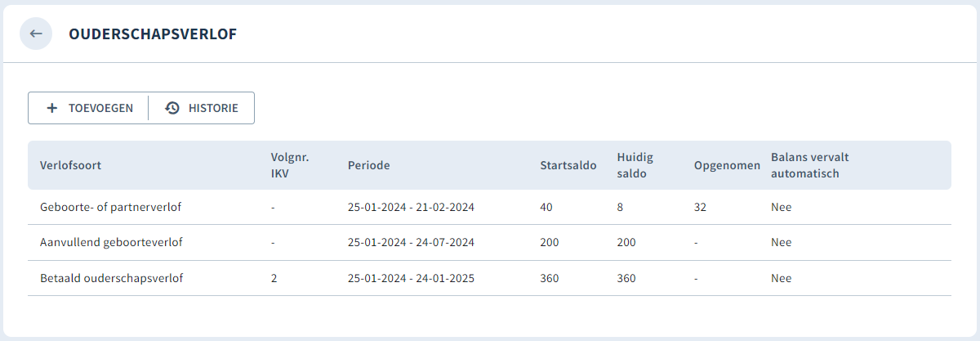
Task: Select the Geboorte- of partnerverlof row
Action: tap(489, 208)
